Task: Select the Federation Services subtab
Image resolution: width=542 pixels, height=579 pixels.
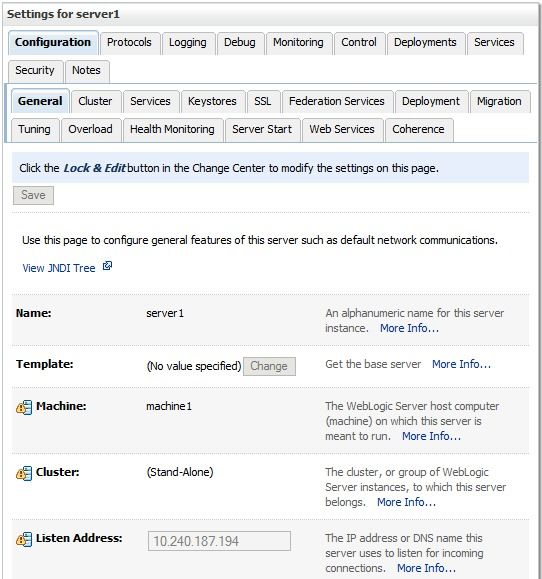Action: click(x=337, y=102)
